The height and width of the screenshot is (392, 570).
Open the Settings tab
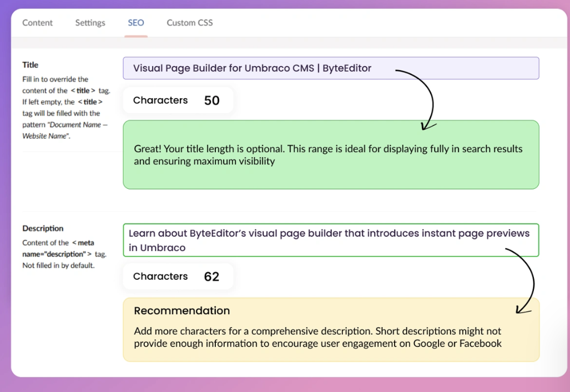(x=90, y=23)
